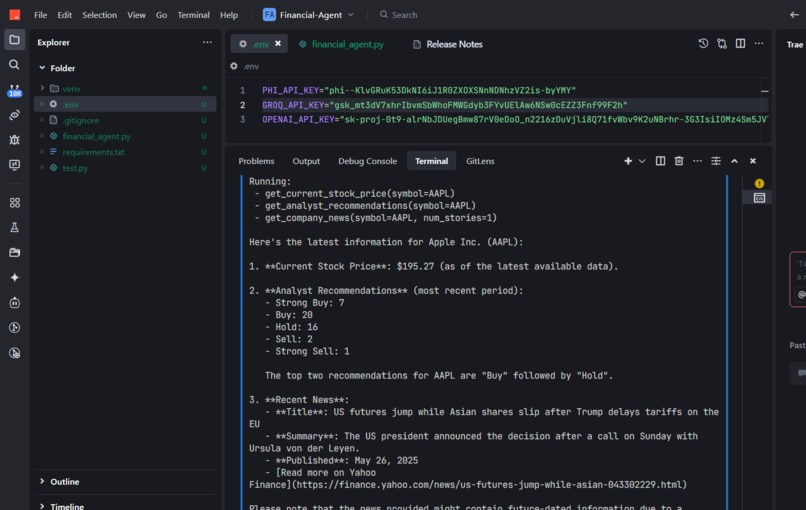Close the .env editor tab
806x510 pixels.
pyautogui.click(x=278, y=44)
